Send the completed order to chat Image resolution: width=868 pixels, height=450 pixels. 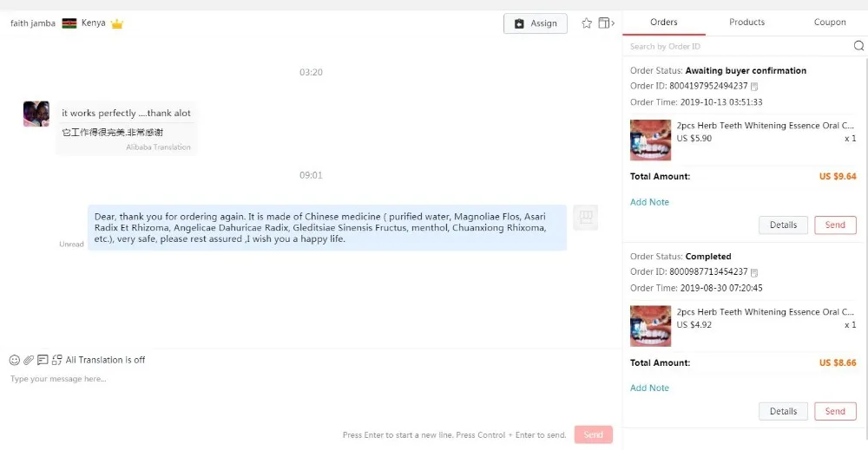click(x=835, y=411)
